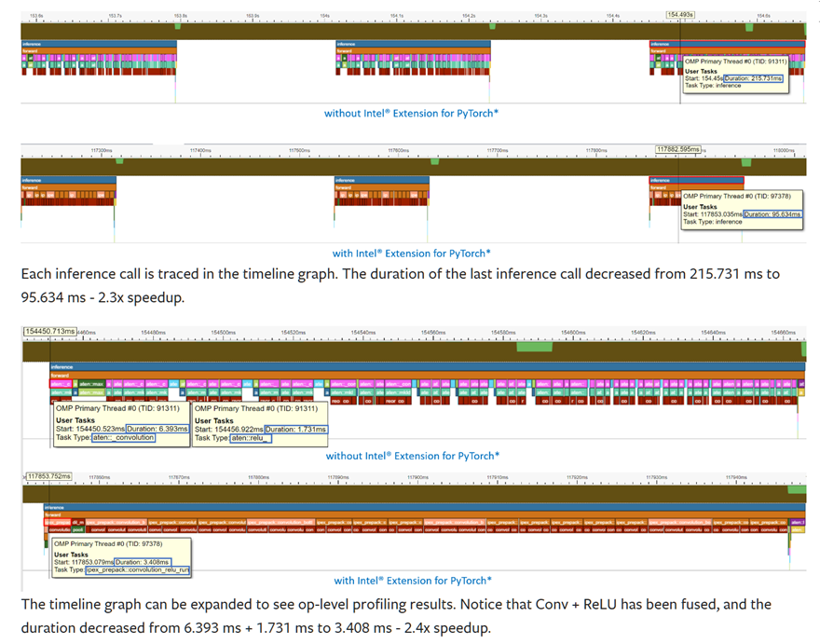This screenshot has width=820, height=644.
Task: Click the 117300ms ruler tick label
Action: click(x=102, y=151)
